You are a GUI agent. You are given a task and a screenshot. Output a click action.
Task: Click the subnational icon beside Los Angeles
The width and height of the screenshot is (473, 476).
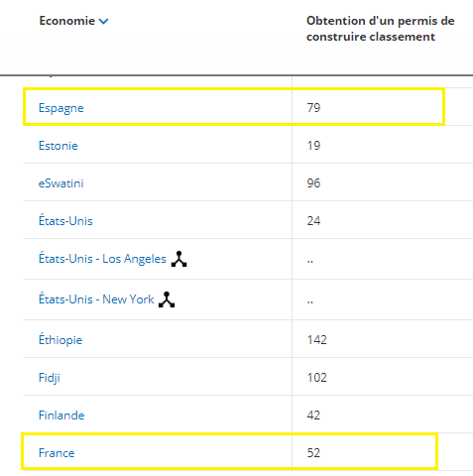(x=178, y=259)
